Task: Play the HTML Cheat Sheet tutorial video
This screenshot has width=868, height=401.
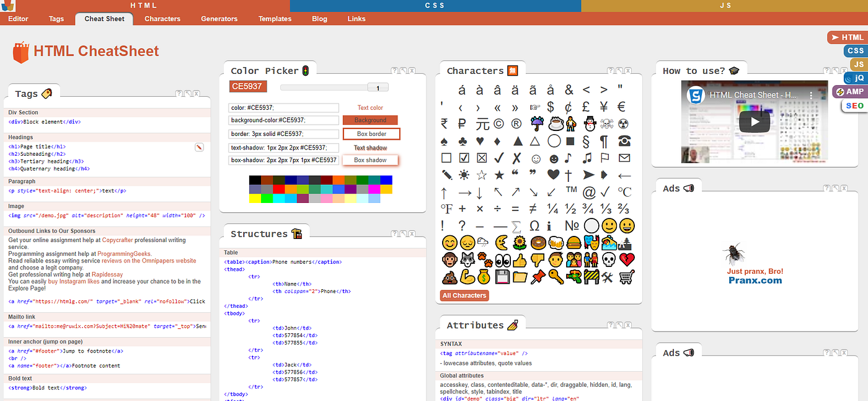Action: 755,122
